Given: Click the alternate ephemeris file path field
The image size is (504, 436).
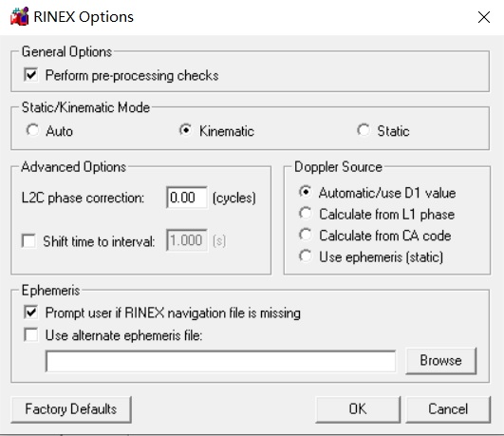Looking at the screenshot, I should pyautogui.click(x=220, y=361).
